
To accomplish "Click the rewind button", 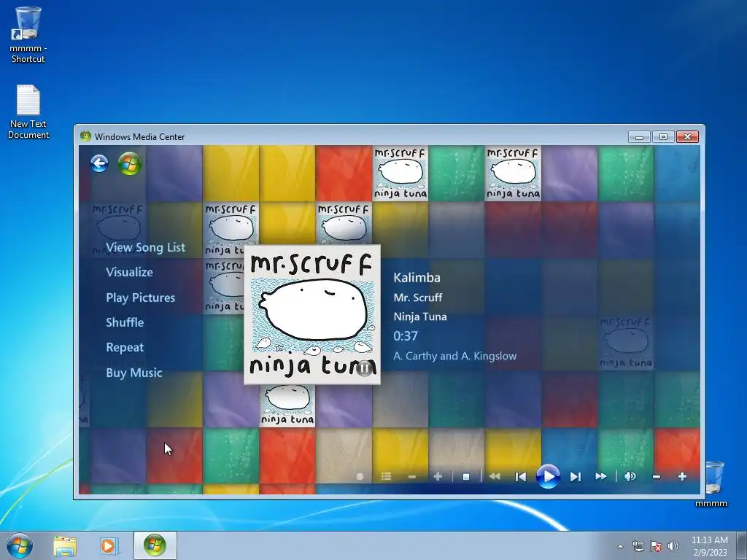I will click(495, 476).
